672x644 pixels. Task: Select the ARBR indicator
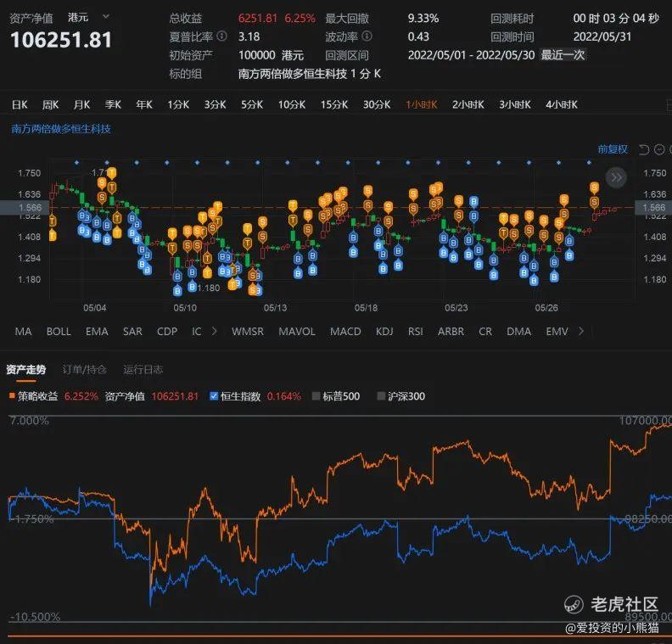[451, 332]
